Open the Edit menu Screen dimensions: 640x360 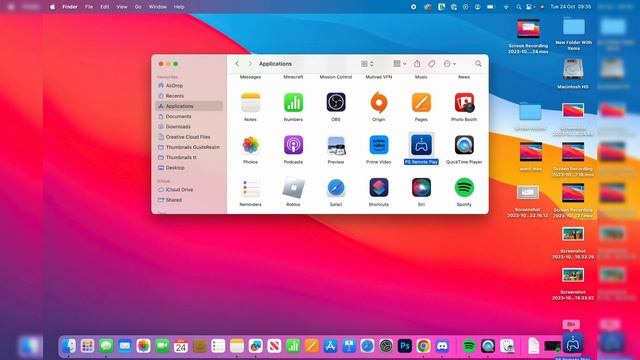click(x=104, y=7)
